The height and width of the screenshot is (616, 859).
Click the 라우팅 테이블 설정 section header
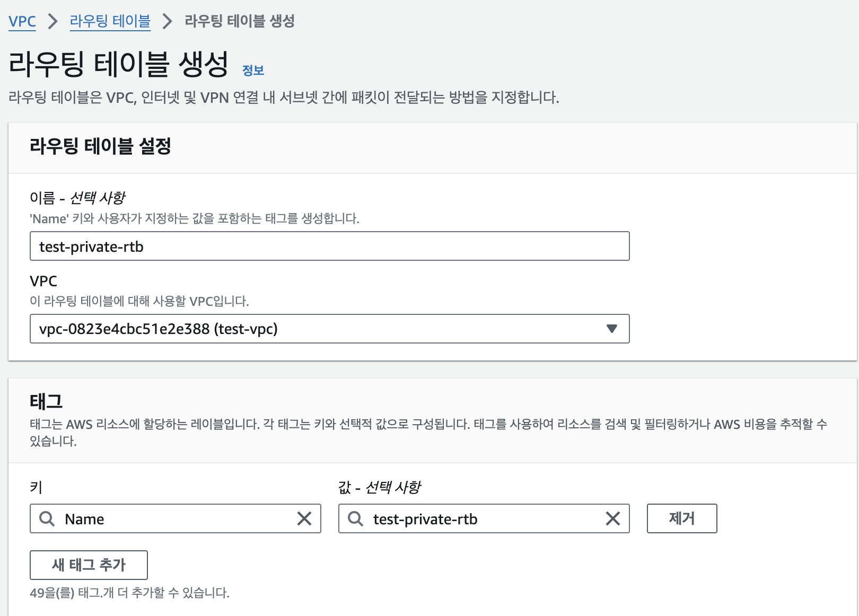pos(100,146)
